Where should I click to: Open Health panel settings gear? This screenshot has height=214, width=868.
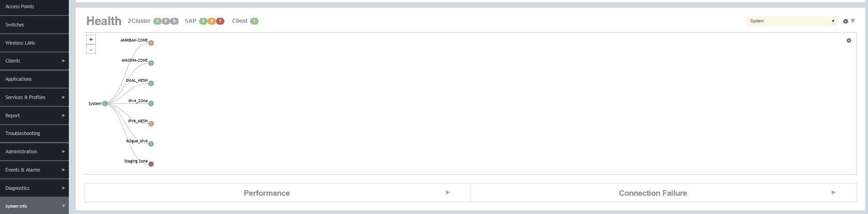(x=846, y=21)
